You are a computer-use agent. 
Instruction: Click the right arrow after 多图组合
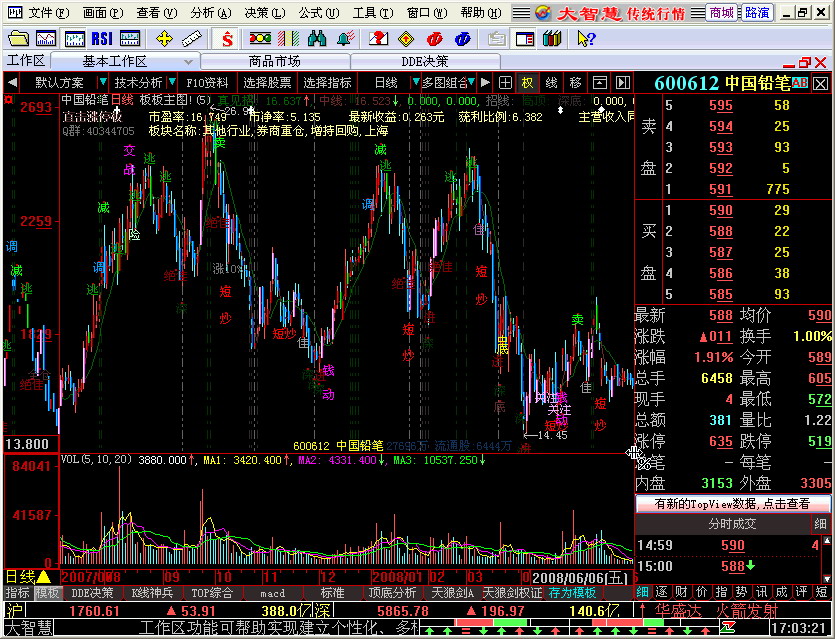click(485, 83)
